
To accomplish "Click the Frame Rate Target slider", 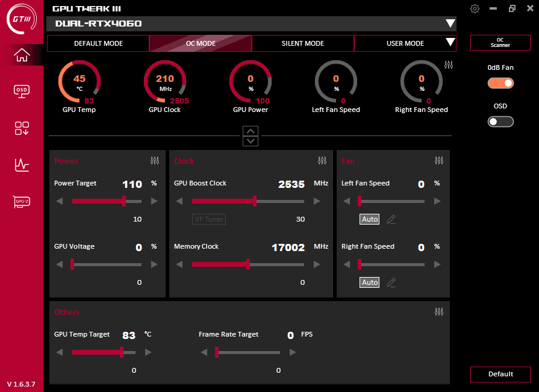I will (x=248, y=352).
